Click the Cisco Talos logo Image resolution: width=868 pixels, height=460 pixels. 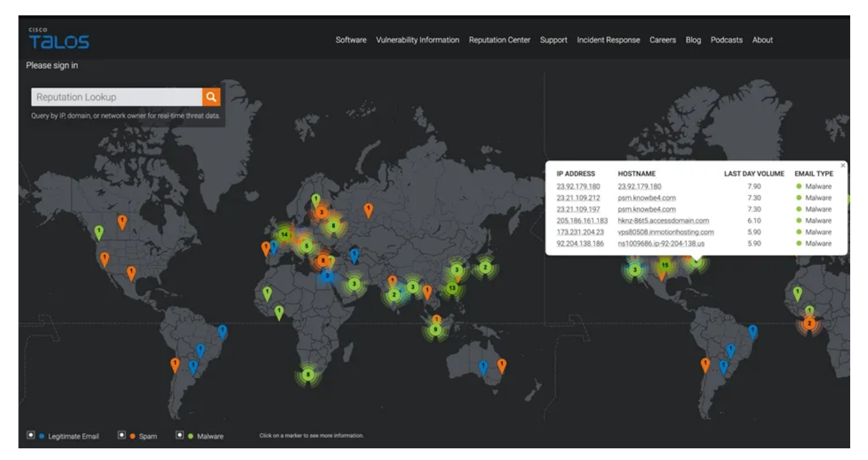(x=59, y=39)
